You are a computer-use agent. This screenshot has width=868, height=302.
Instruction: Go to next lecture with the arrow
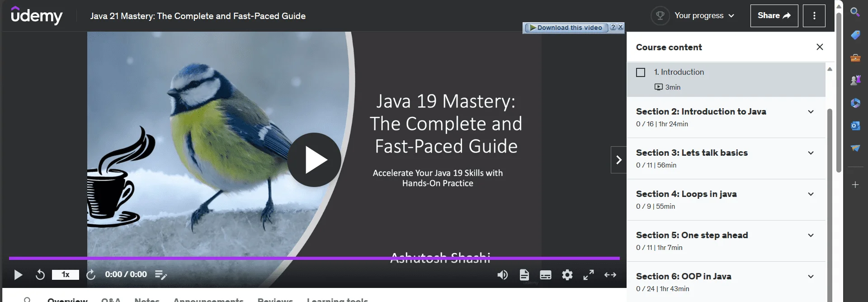pos(618,160)
